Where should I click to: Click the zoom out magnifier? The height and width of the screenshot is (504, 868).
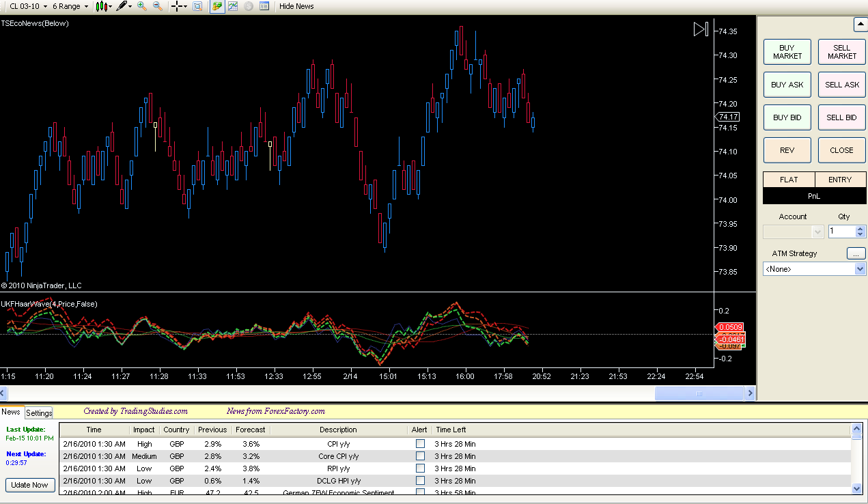click(157, 6)
